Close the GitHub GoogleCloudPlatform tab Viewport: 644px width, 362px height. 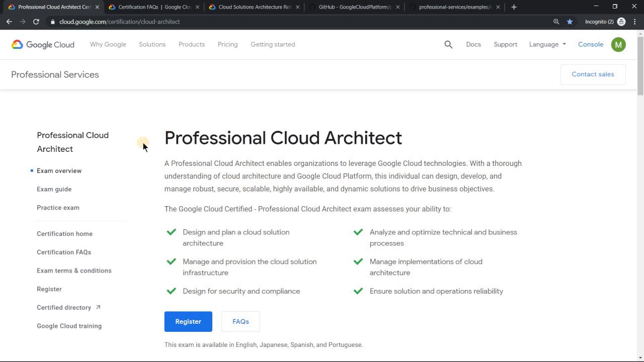[x=397, y=7]
